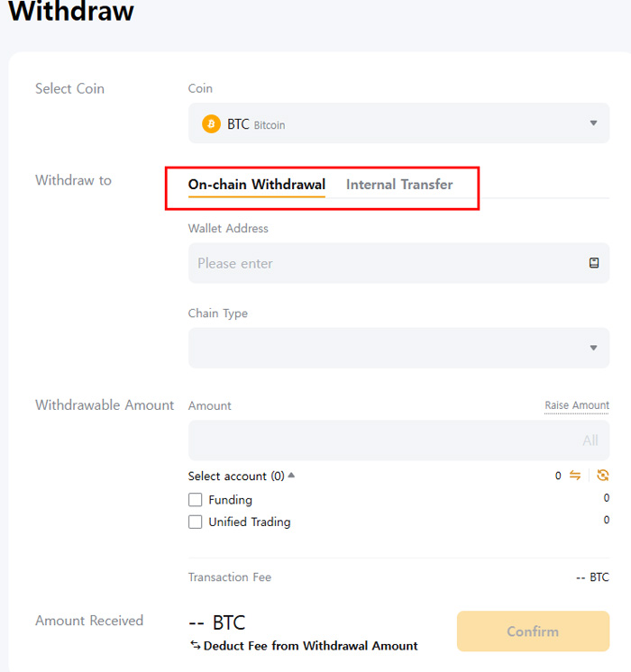Screen dimensions: 631x672
Task: Switch to the Internal Transfer tab
Action: [x=399, y=185]
